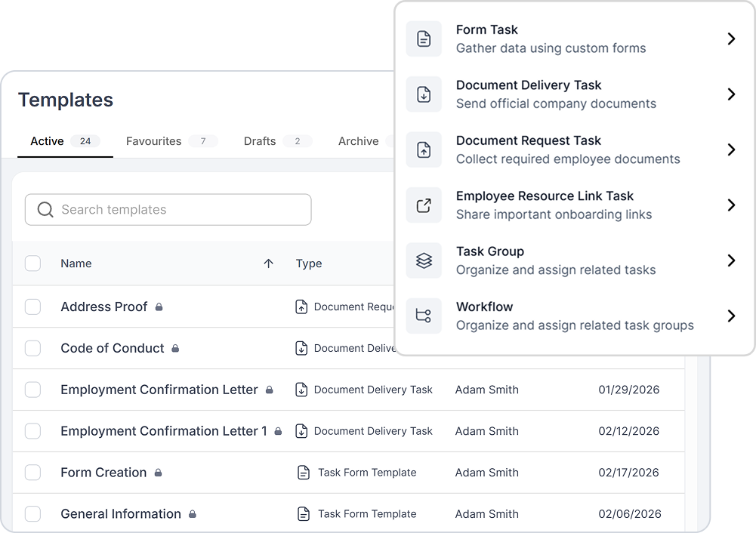Click the form icon in General Information row
Screen dimensions: 756x533
(x=304, y=514)
